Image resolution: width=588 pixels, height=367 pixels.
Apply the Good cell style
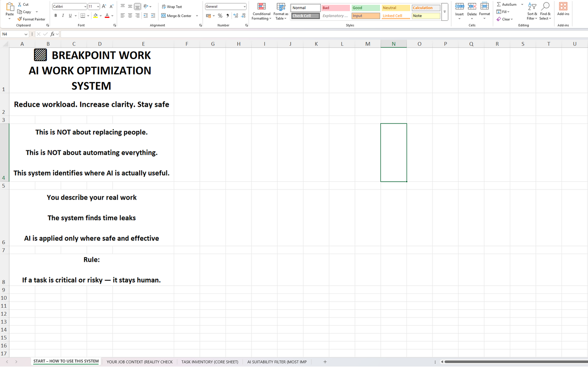pyautogui.click(x=365, y=7)
